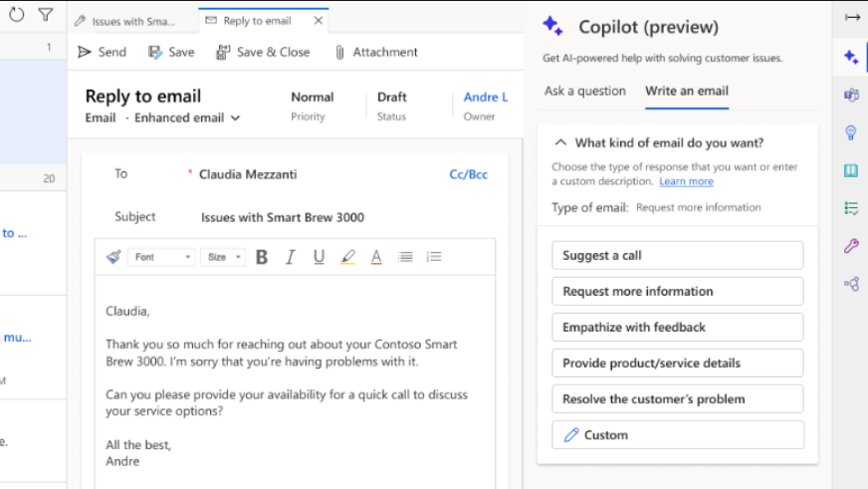Click the Normal priority value
868x489 pixels.
[x=313, y=97]
